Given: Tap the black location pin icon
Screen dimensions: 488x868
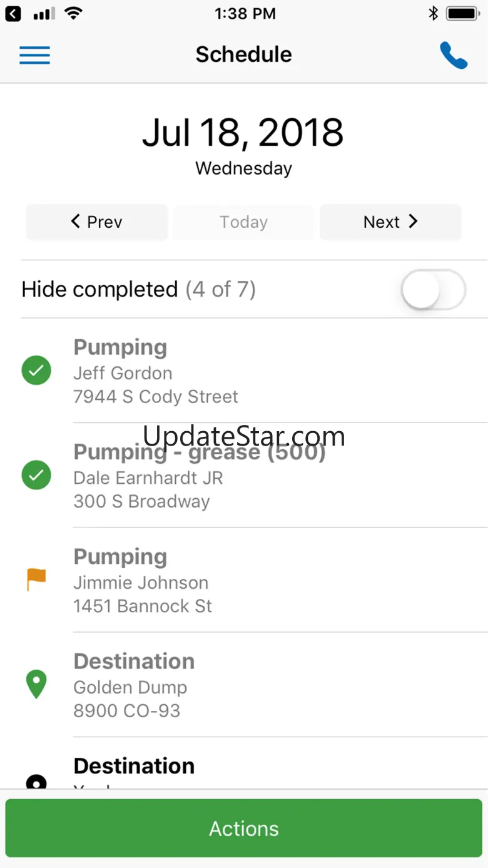Looking at the screenshot, I should coord(36,781).
